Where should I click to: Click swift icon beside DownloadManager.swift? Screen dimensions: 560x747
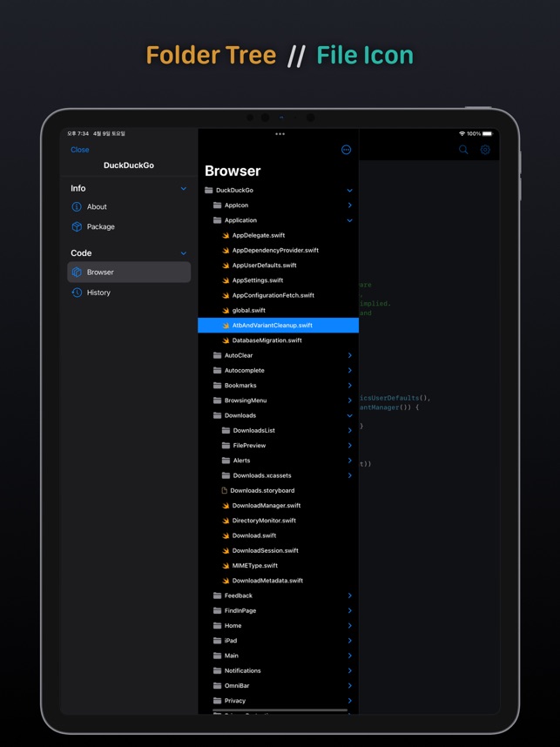pyautogui.click(x=226, y=506)
